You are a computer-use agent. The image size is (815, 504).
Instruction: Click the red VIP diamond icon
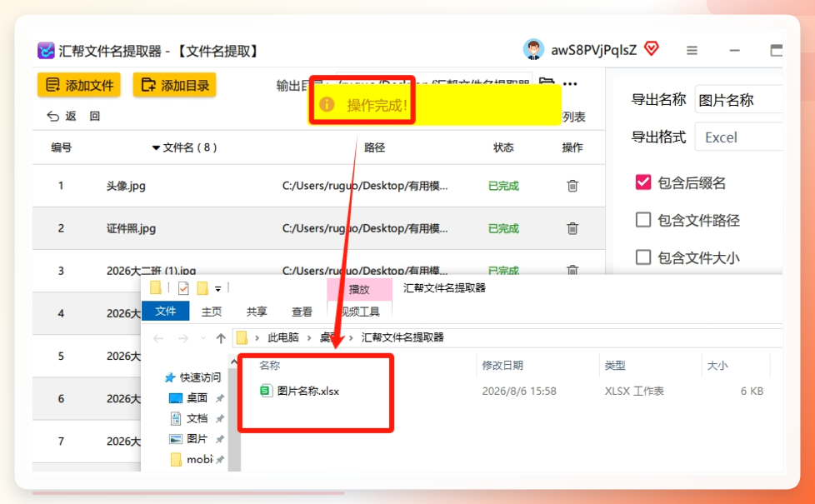652,49
